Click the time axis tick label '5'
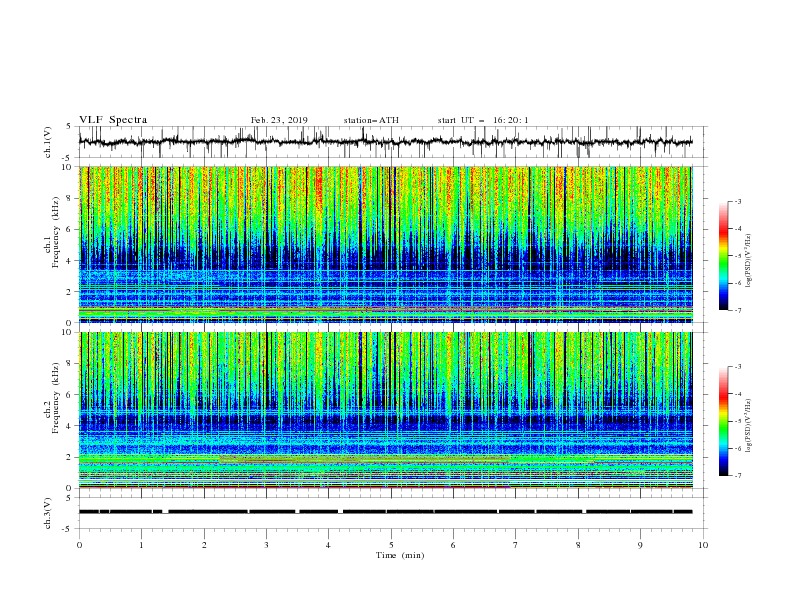The width and height of the screenshot is (792, 612). [x=391, y=545]
